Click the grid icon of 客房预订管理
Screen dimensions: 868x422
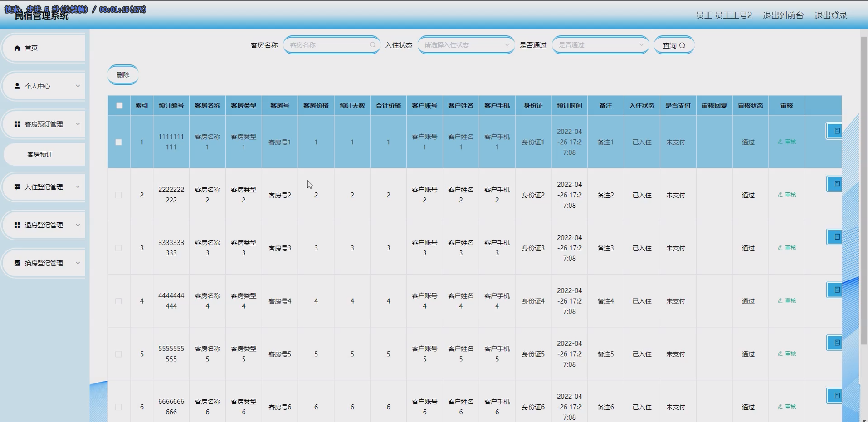pos(17,124)
